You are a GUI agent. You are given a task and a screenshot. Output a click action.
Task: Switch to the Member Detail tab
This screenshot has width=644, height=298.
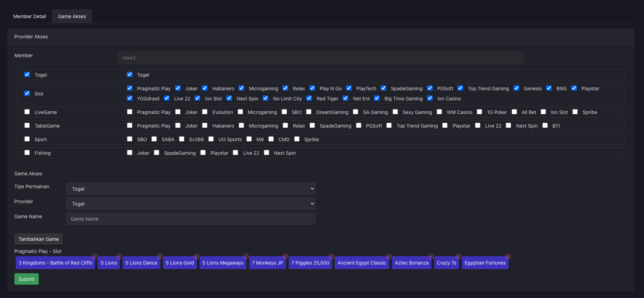pos(30,16)
